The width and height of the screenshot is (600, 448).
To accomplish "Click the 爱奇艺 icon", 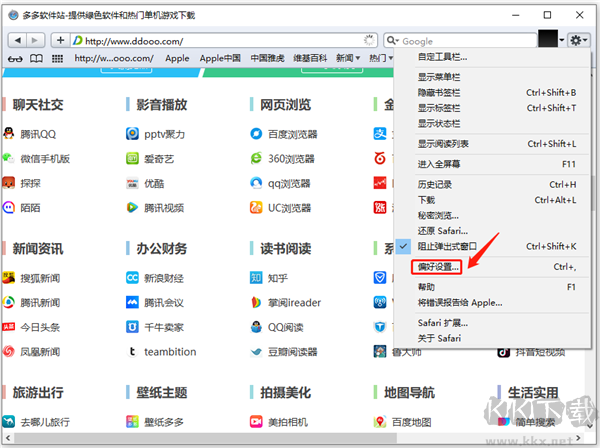I will point(132,158).
